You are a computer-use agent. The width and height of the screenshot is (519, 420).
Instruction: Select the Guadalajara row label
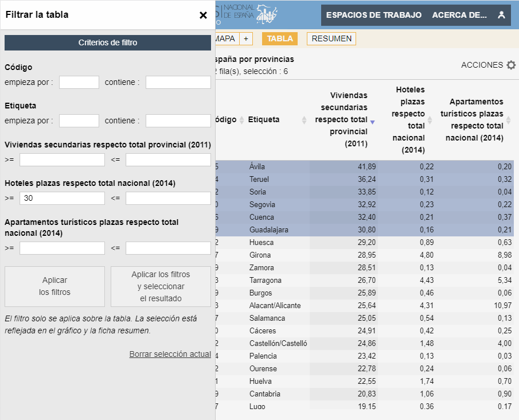[x=269, y=230]
